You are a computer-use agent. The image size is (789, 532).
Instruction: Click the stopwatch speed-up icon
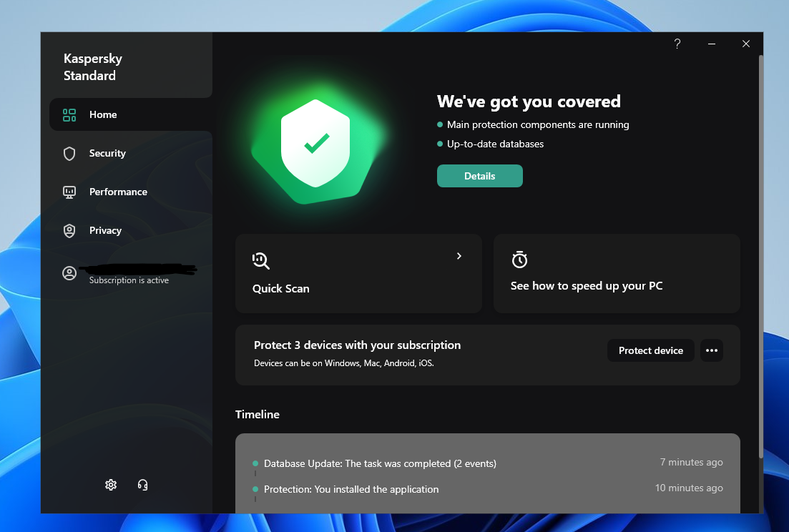tap(519, 260)
